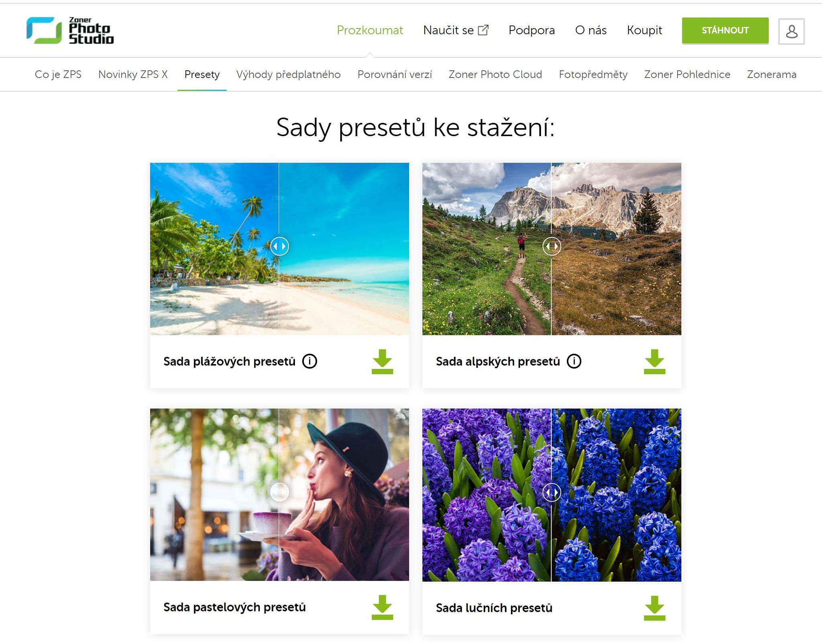
Task: Open the Koupit page
Action: point(644,30)
